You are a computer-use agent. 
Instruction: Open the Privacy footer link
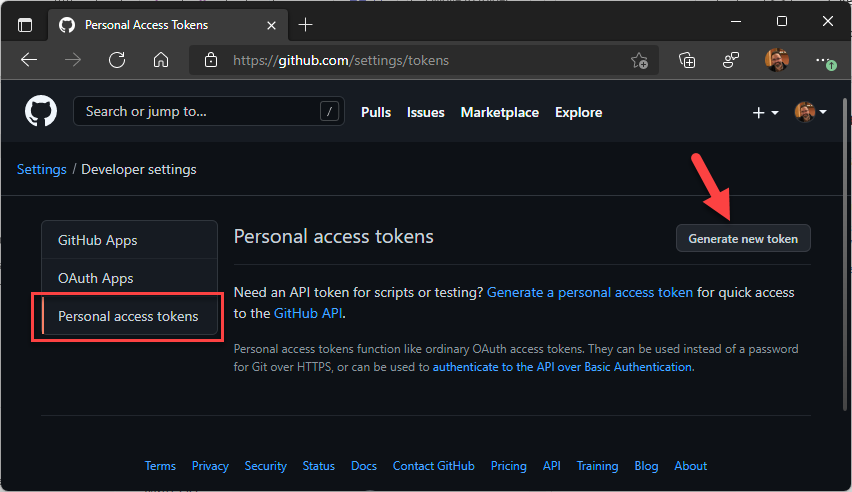click(x=210, y=466)
